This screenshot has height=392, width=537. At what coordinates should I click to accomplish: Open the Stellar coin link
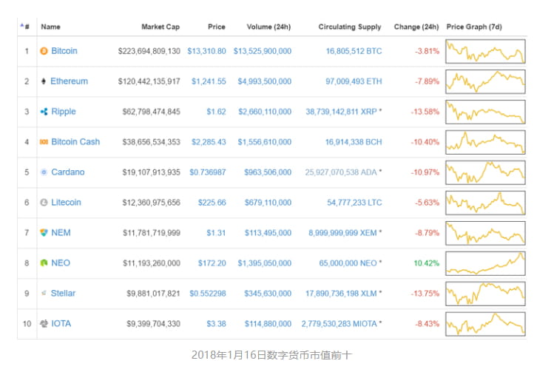pyautogui.click(x=63, y=293)
